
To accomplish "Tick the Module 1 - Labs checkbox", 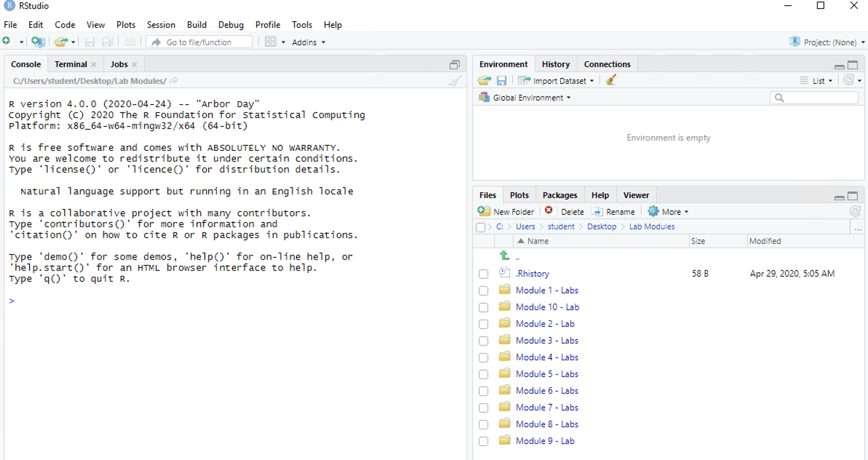I will click(x=483, y=290).
